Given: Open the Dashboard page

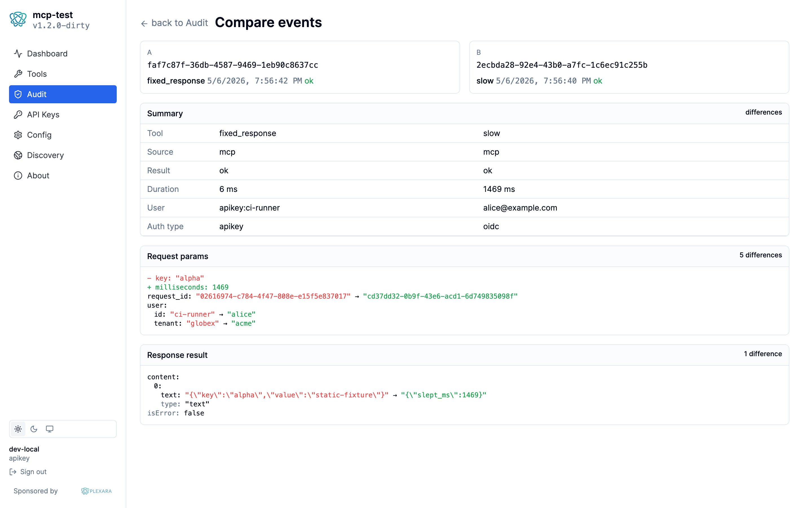Looking at the screenshot, I should [x=63, y=54].
